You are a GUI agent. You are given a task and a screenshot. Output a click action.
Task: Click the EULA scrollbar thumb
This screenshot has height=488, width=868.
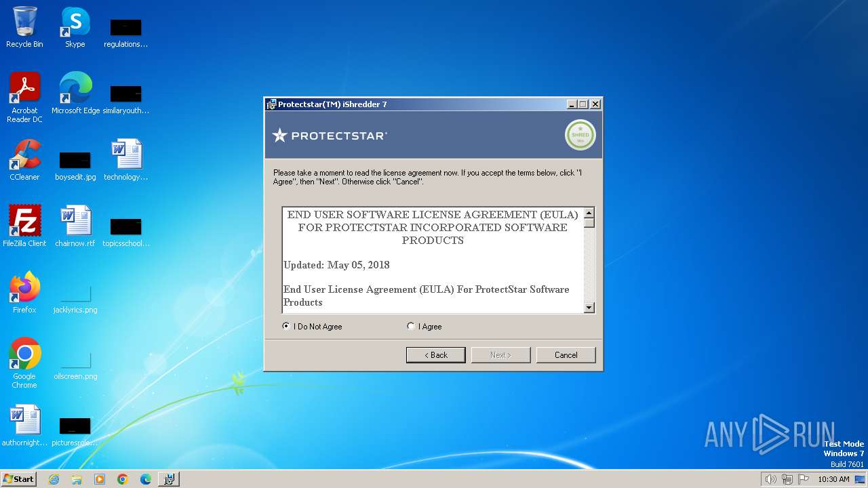click(589, 223)
